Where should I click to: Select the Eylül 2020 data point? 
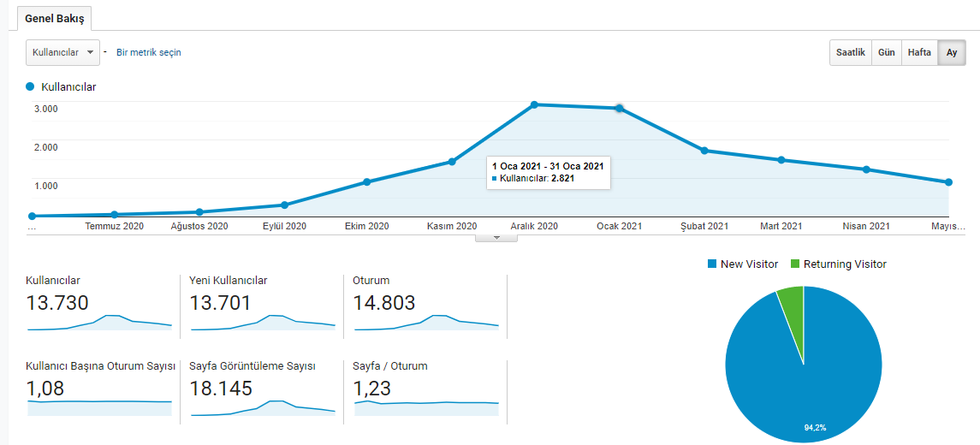tap(284, 205)
